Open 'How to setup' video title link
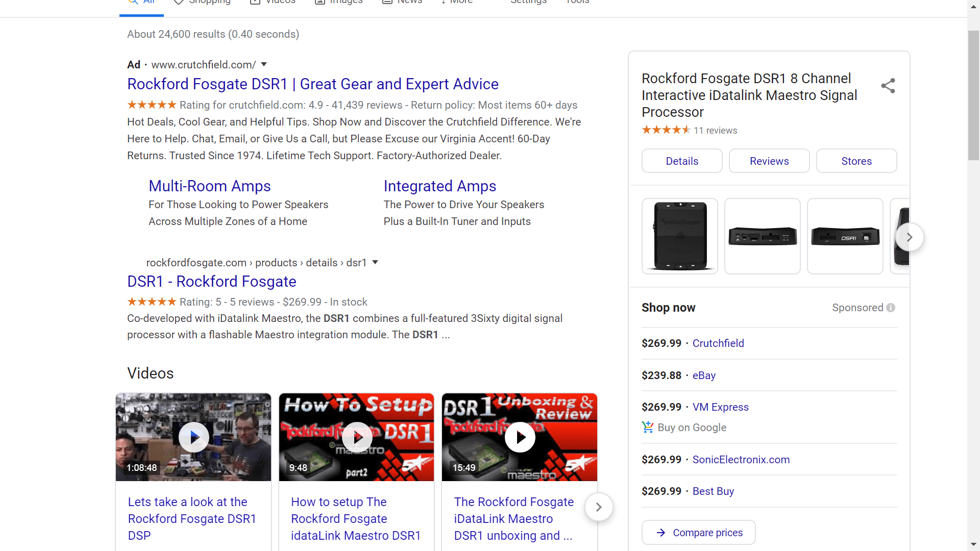This screenshot has width=980, height=551. pos(356,519)
